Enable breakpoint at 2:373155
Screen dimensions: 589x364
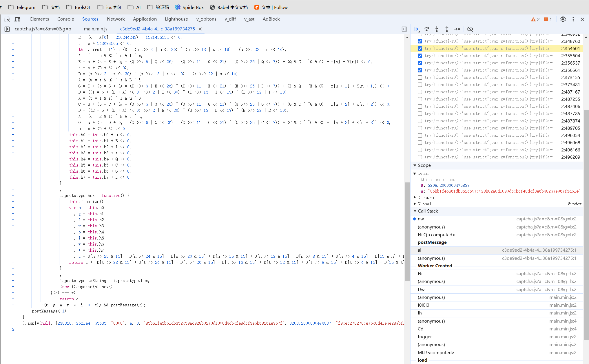tap(420, 77)
